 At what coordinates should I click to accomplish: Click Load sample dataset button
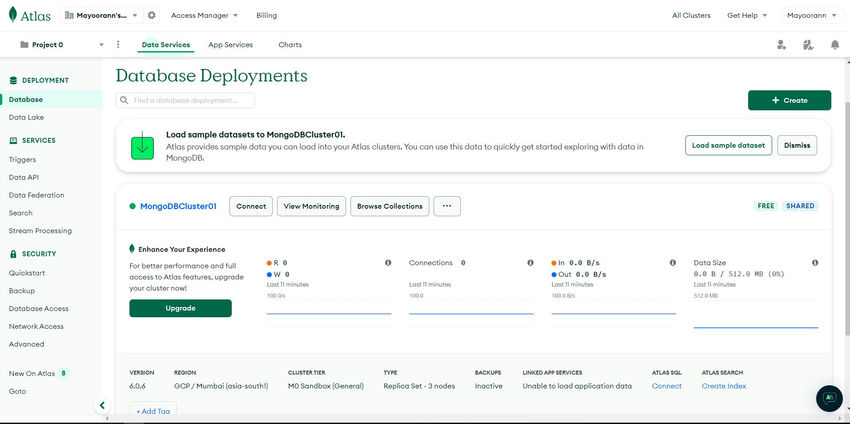click(x=729, y=145)
